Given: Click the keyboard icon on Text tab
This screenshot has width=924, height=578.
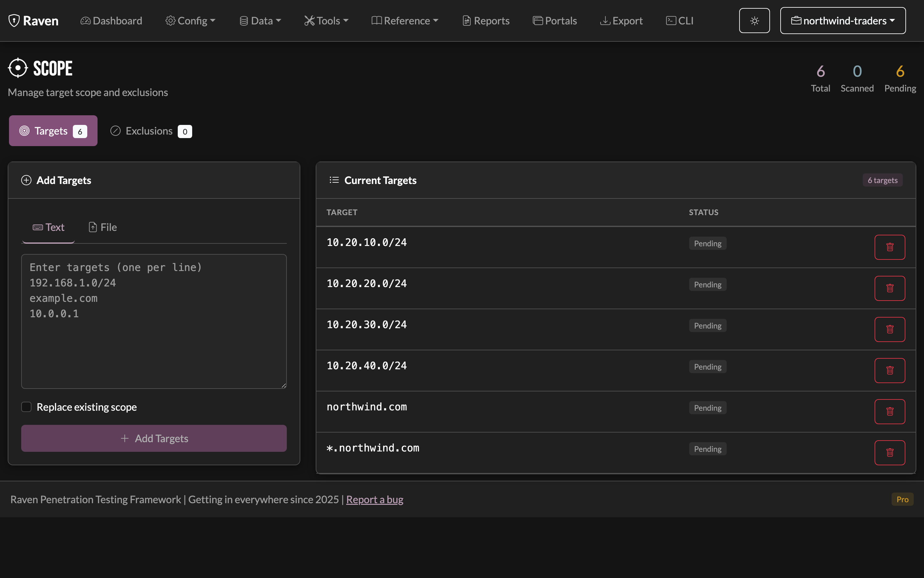Looking at the screenshot, I should click(x=38, y=227).
